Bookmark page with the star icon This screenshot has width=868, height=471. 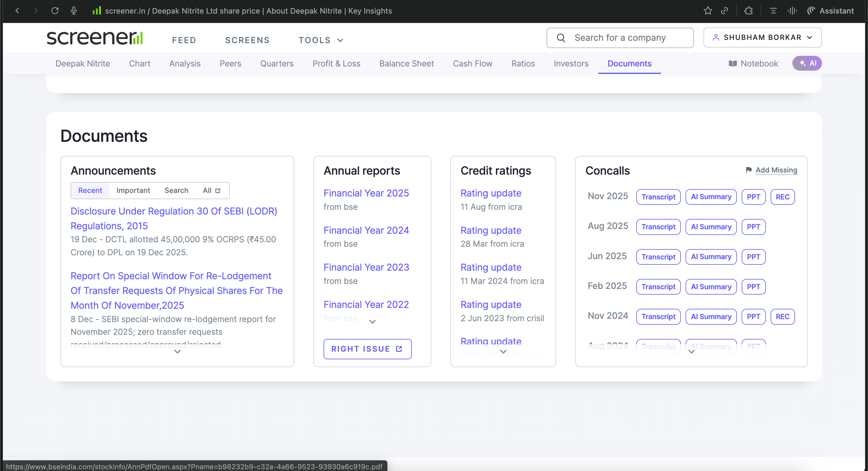(708, 11)
